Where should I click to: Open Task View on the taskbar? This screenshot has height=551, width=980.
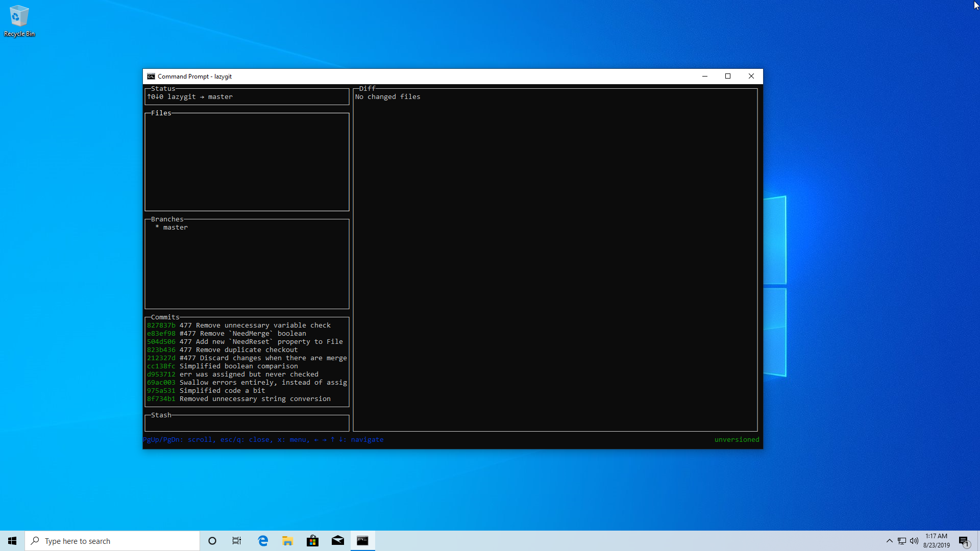point(237,541)
